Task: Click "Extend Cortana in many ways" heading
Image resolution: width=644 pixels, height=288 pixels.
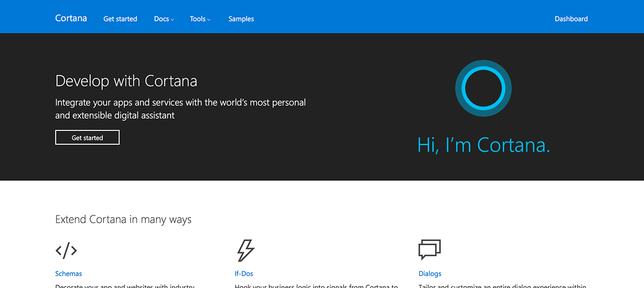Action: point(123,219)
